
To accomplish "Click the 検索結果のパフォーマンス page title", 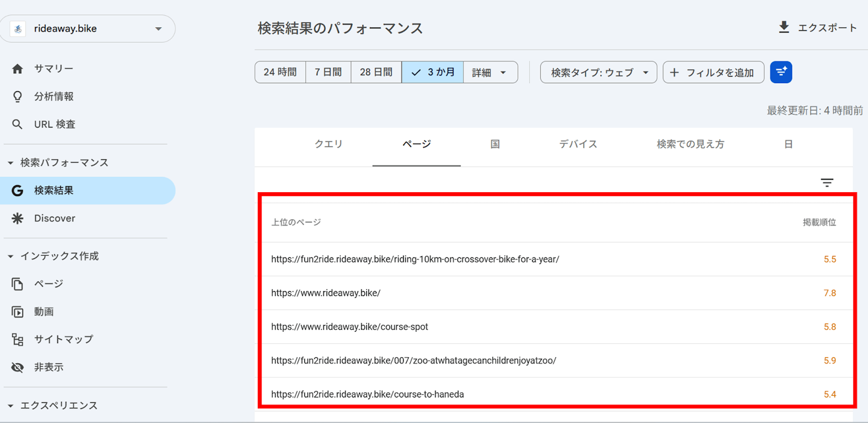I will click(340, 28).
